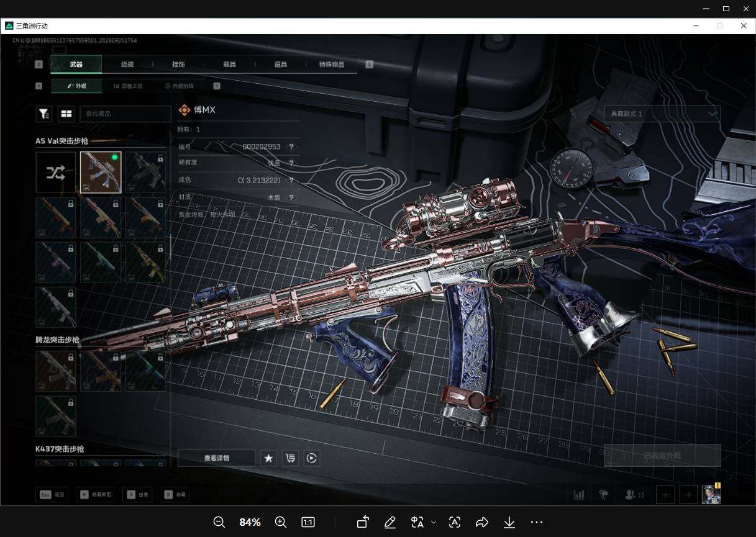Zoom out in the photo viewer
The height and width of the screenshot is (537, 756).
click(219, 522)
